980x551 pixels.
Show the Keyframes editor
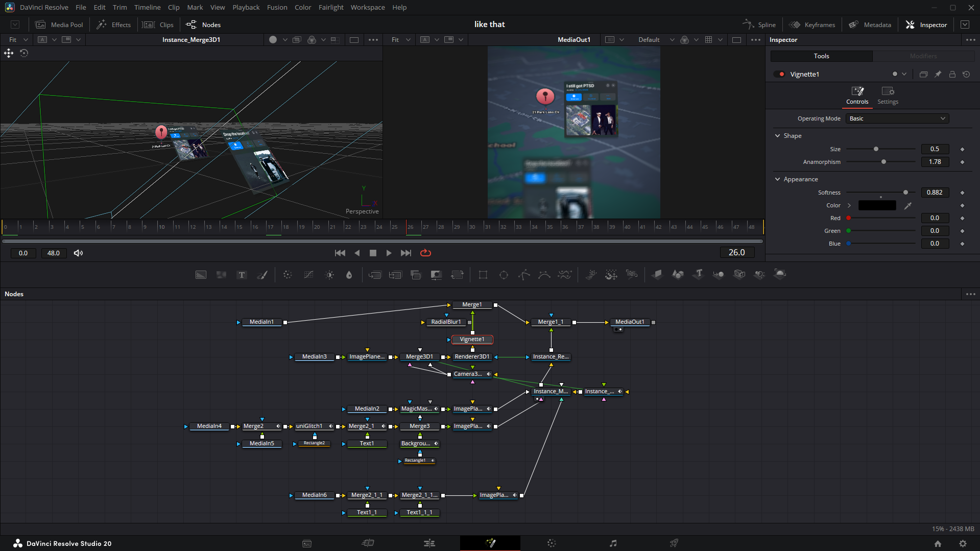(812, 25)
